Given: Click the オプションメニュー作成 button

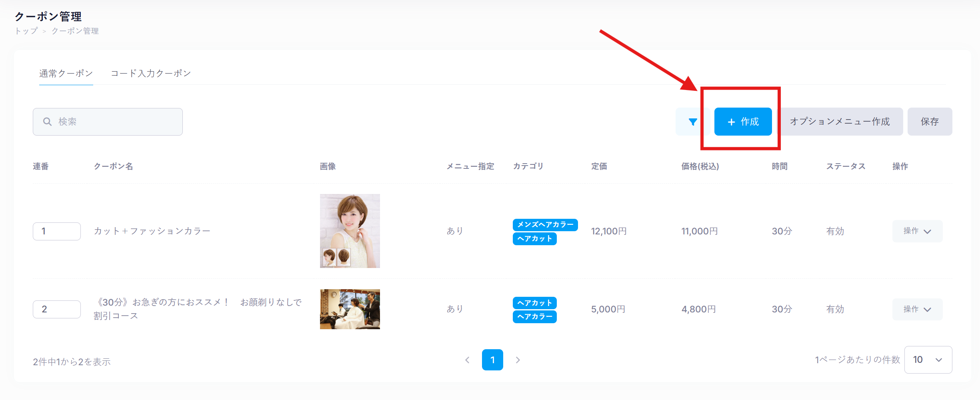Looking at the screenshot, I should coord(840,122).
